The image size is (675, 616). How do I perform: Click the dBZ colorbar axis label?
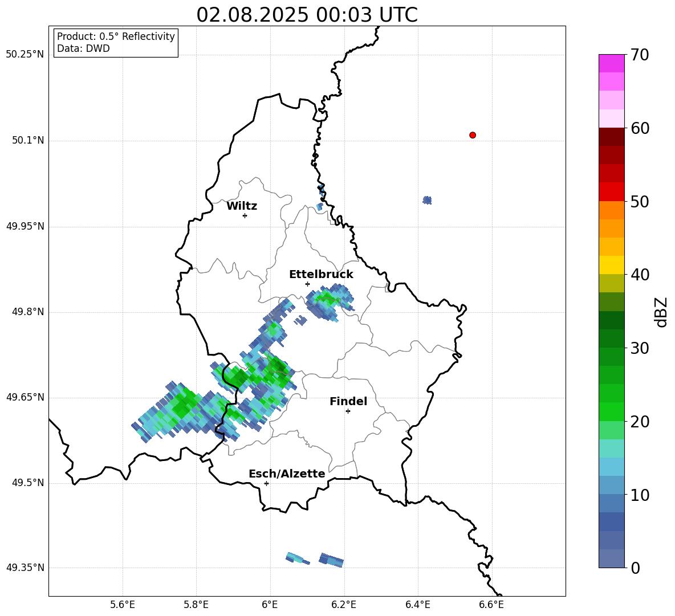click(x=662, y=312)
